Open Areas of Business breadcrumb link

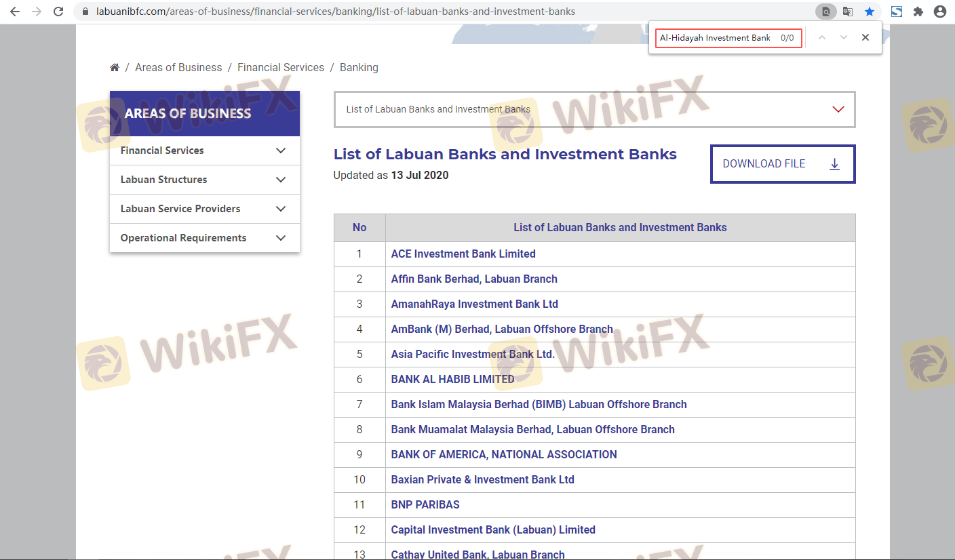click(178, 68)
